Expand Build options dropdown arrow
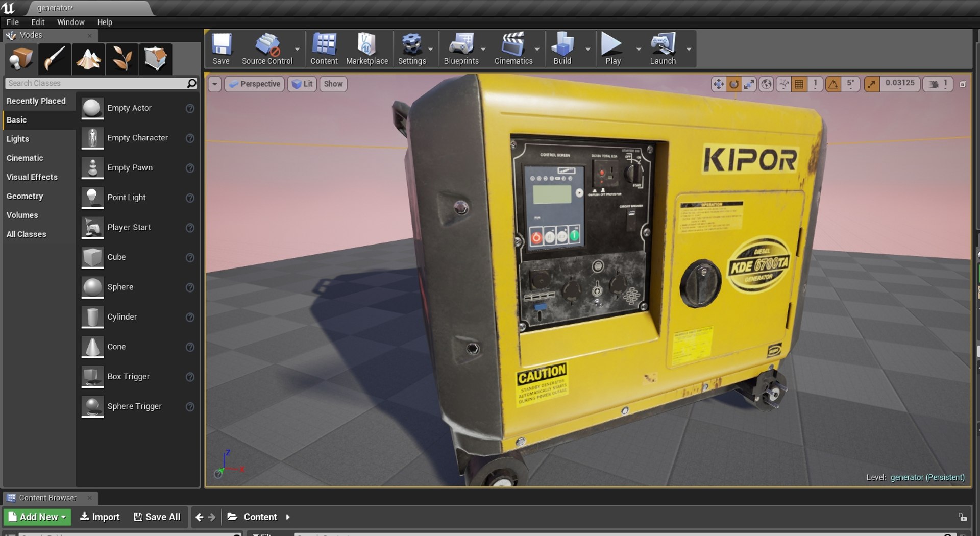The width and height of the screenshot is (980, 536). tap(587, 49)
